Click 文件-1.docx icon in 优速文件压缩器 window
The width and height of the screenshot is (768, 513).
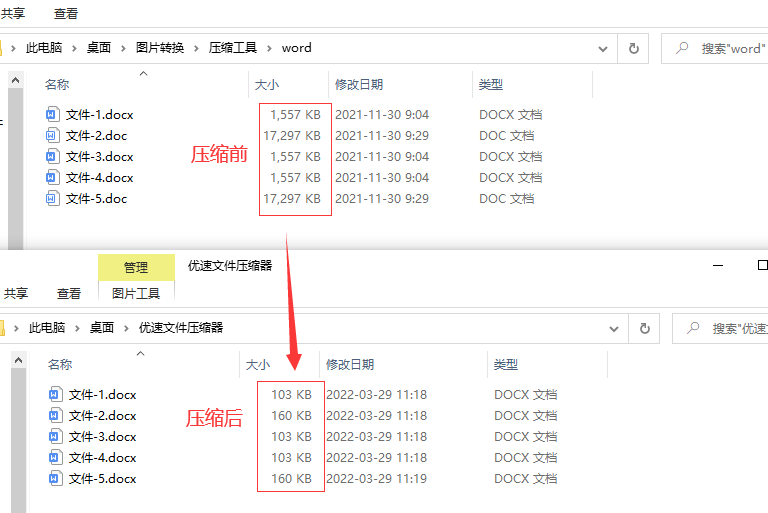(55, 394)
